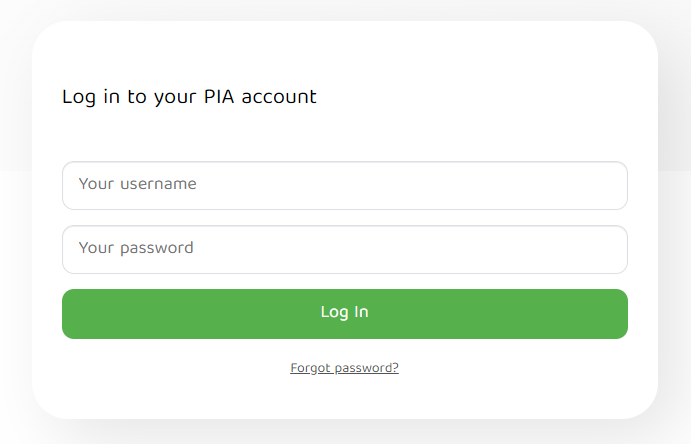This screenshot has width=691, height=444.
Task: Click the 'Log In' label on green button
Action: pyautogui.click(x=344, y=313)
